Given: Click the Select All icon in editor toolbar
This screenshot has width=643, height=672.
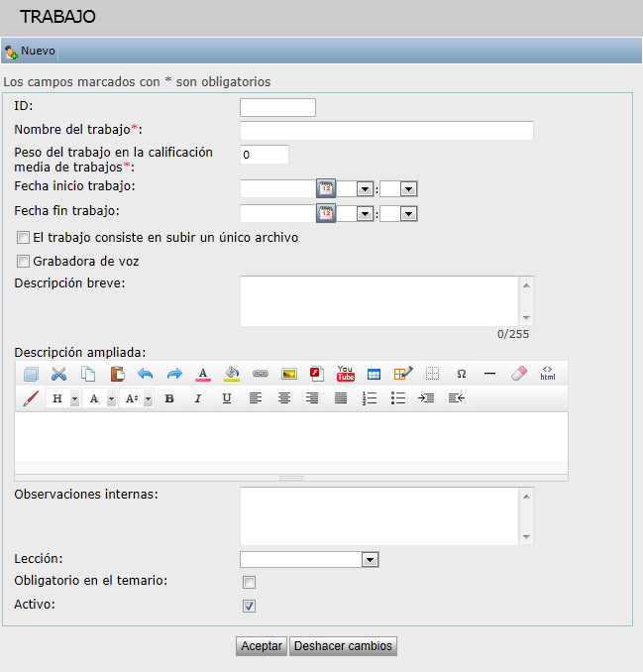Looking at the screenshot, I should coord(31,374).
